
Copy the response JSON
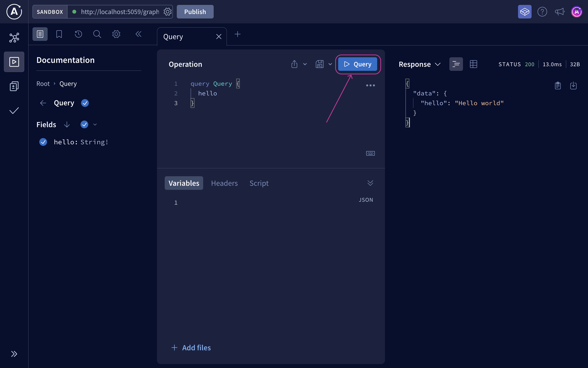pyautogui.click(x=558, y=86)
